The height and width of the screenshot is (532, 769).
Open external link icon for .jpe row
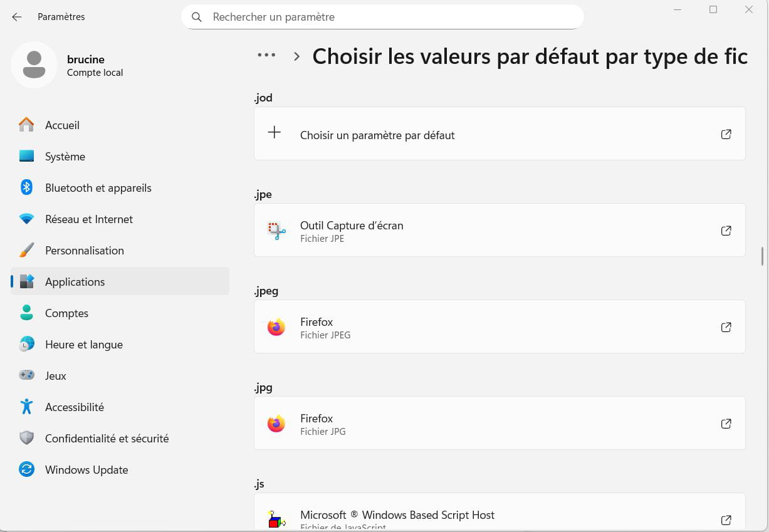pos(726,231)
